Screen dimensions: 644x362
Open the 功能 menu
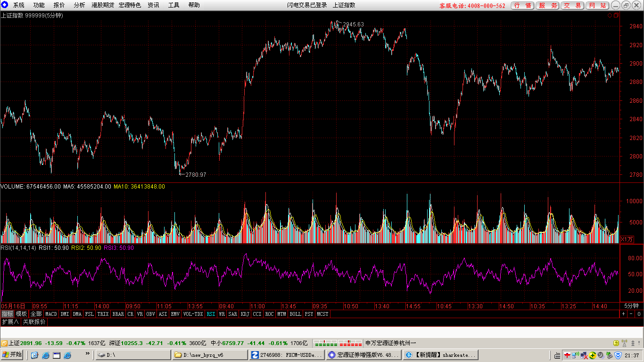[39, 5]
